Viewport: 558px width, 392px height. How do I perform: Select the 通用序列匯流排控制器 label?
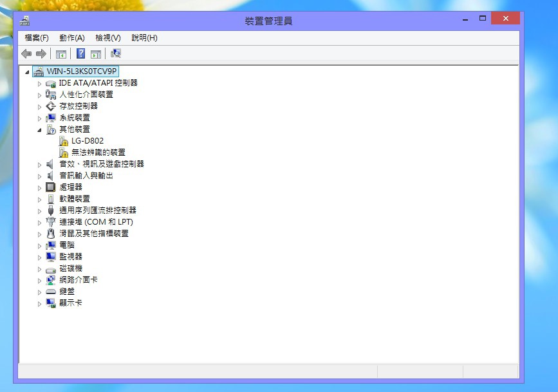coord(98,210)
